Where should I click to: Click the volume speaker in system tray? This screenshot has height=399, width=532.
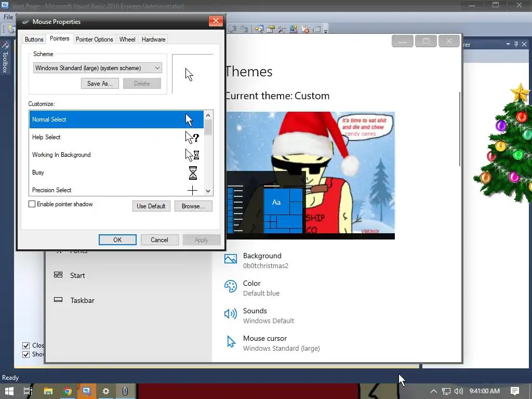pyautogui.click(x=458, y=391)
